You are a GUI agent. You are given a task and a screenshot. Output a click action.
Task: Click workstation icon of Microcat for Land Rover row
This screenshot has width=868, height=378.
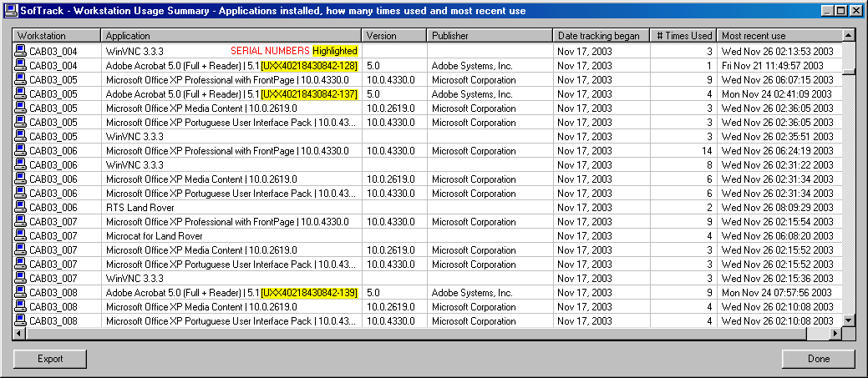click(21, 235)
